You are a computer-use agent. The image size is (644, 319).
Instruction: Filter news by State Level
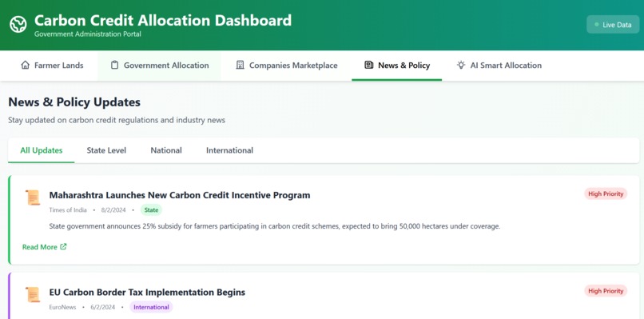[x=106, y=150]
